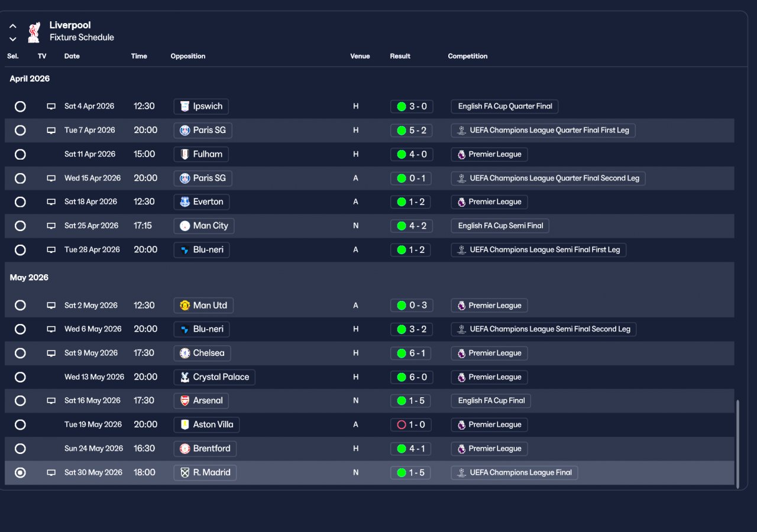Viewport: 757px width, 532px height.
Task: Sort by the Competition column header
Action: point(468,56)
